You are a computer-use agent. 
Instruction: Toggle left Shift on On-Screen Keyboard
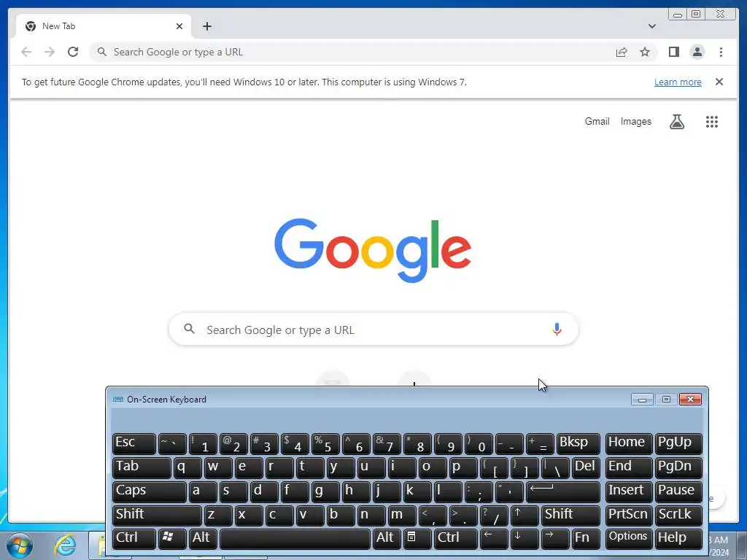pos(157,516)
